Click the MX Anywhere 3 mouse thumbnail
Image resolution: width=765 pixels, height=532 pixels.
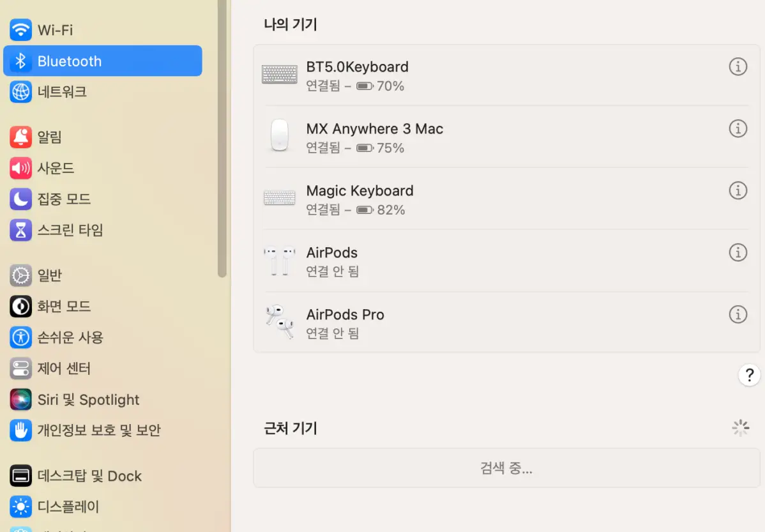tap(280, 135)
